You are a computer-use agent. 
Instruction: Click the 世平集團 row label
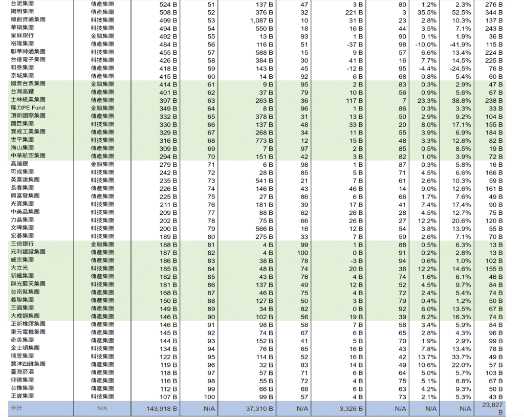tap(22, 140)
